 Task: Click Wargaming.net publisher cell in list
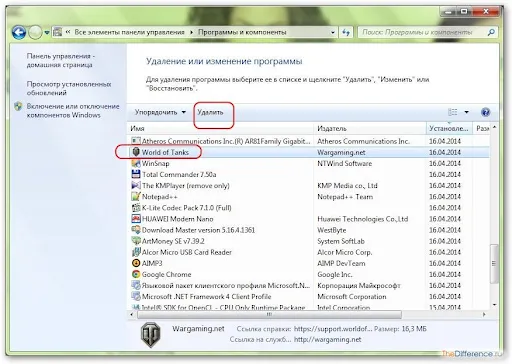[341, 152]
